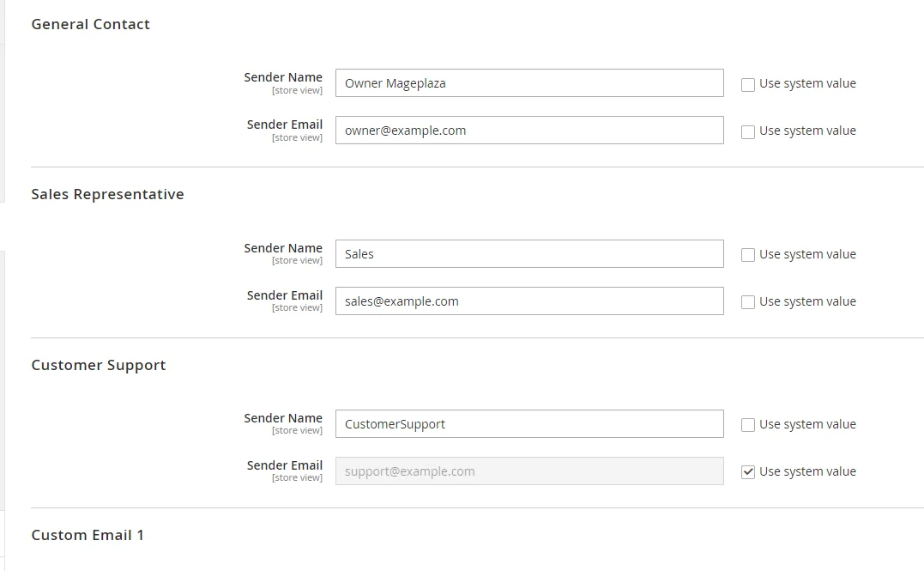Image resolution: width=924 pixels, height=571 pixels.
Task: Click the Sender Name label under General Contact
Action: point(283,77)
